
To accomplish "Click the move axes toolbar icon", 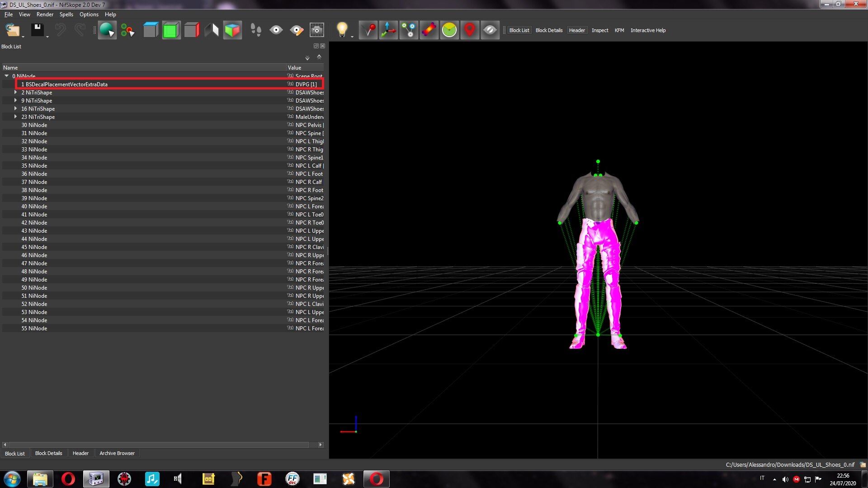I will click(388, 30).
